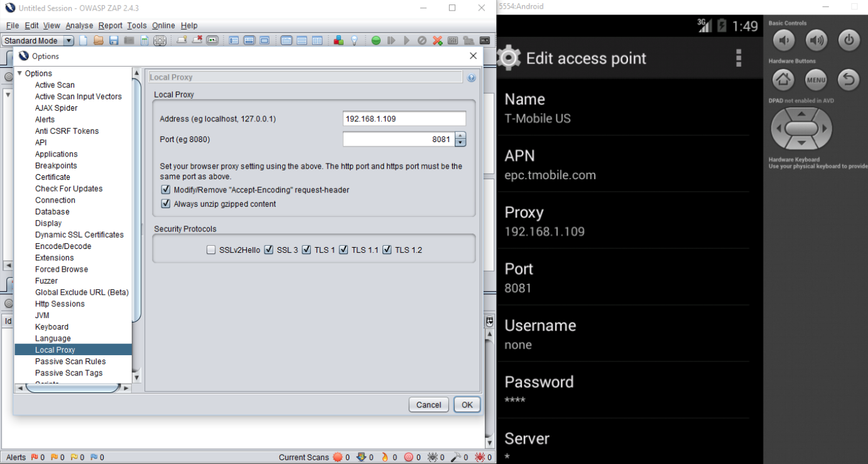
Task: Click the OK button in Options
Action: tap(467, 405)
